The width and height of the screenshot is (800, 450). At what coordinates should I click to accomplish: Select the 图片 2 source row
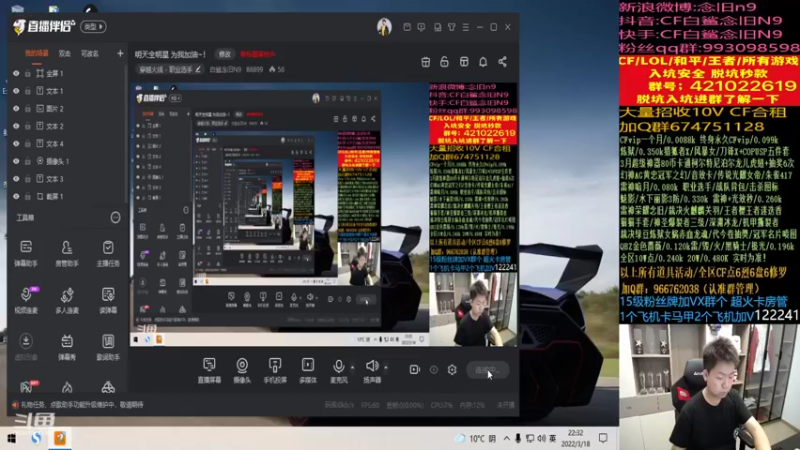coord(67,109)
